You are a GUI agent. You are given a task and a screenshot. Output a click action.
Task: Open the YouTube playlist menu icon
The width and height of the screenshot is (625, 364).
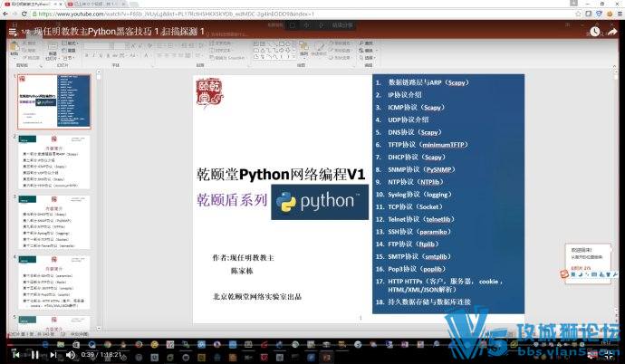14,32
